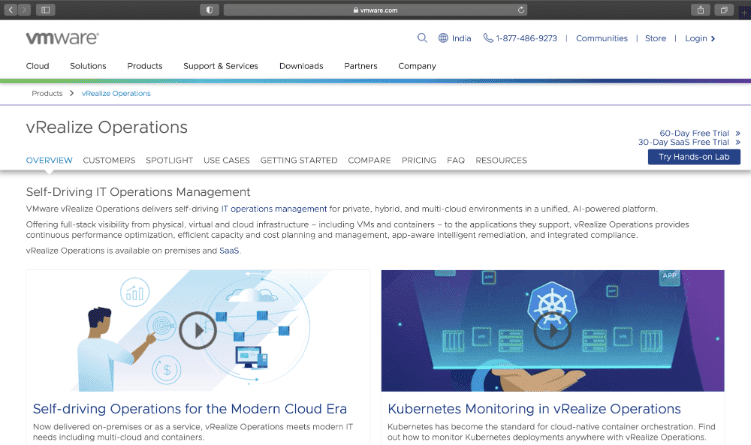Click the Products breadcrumb
The image size is (751, 445).
click(x=47, y=93)
